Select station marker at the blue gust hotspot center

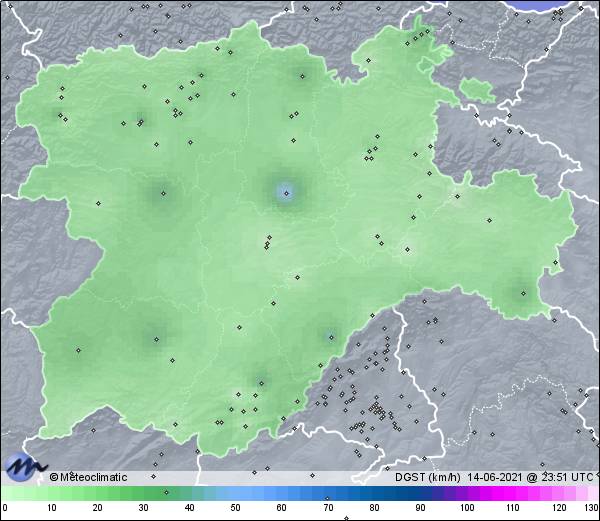coord(286,193)
